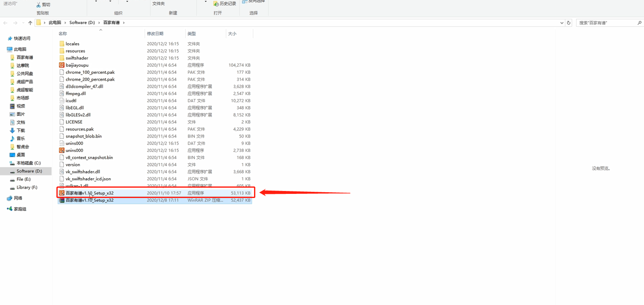Click the 文档 documents library icon
The image size is (644, 305).
click(x=12, y=122)
